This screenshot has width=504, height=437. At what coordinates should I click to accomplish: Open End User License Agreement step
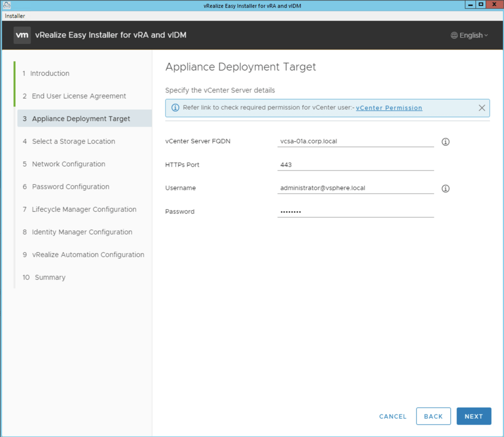[79, 96]
